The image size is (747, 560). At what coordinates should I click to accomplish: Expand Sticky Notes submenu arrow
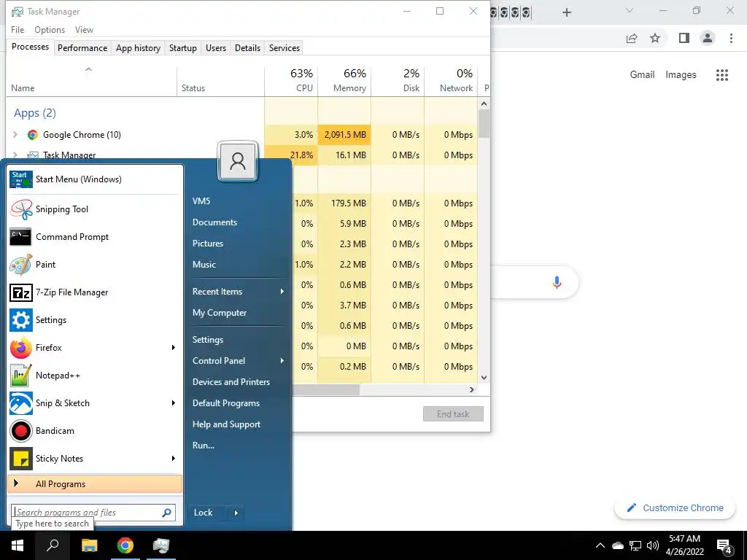pos(174,459)
